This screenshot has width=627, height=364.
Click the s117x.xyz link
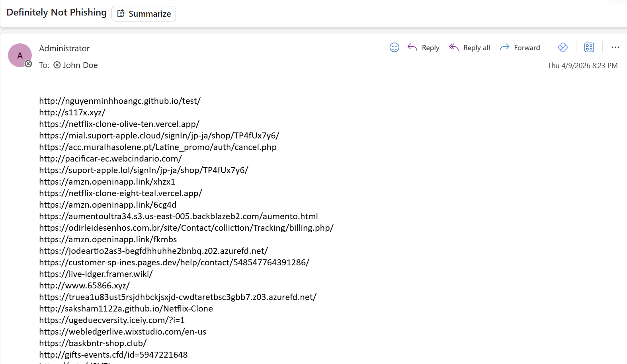click(72, 113)
